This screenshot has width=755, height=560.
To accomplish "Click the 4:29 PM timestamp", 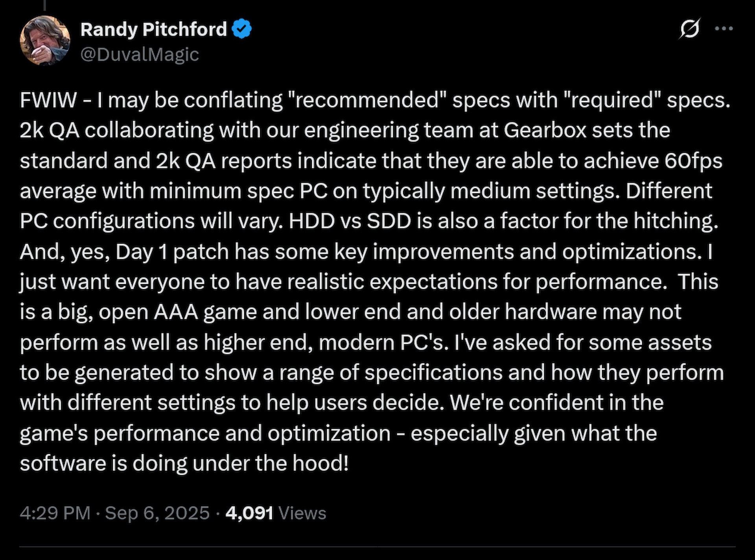I will [55, 513].
